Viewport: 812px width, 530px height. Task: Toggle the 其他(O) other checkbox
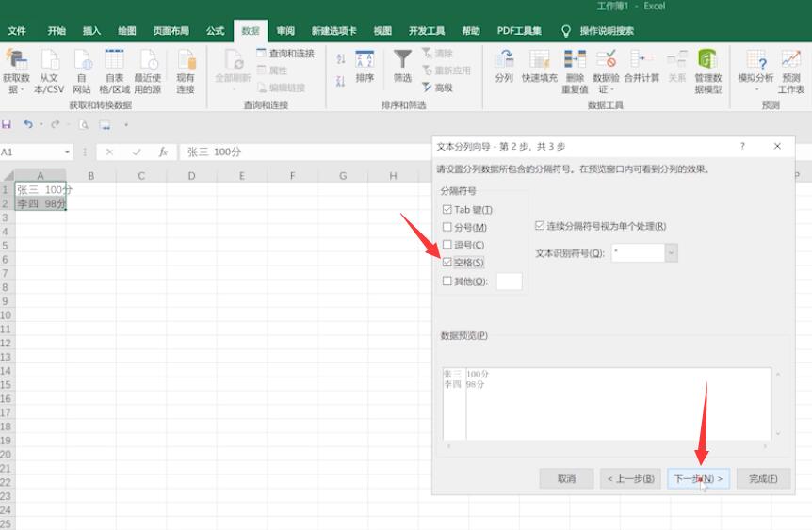(x=447, y=281)
